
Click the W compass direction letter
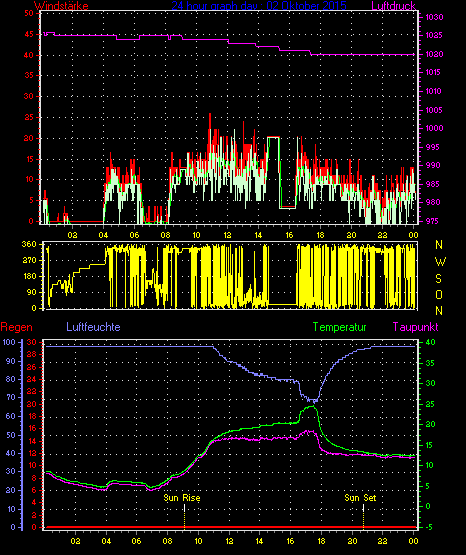pyautogui.click(x=440, y=262)
